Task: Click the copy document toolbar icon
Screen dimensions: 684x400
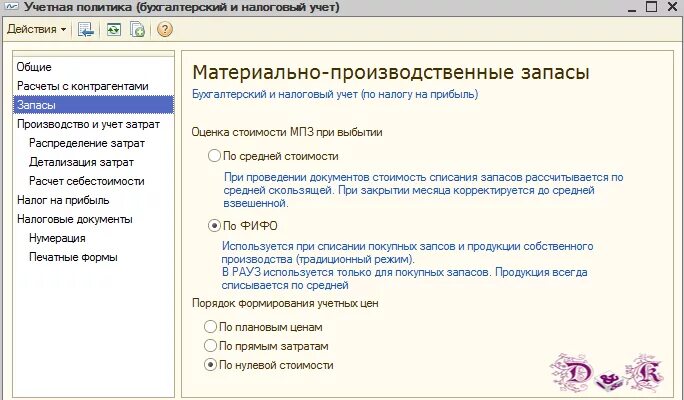Action: [137, 30]
